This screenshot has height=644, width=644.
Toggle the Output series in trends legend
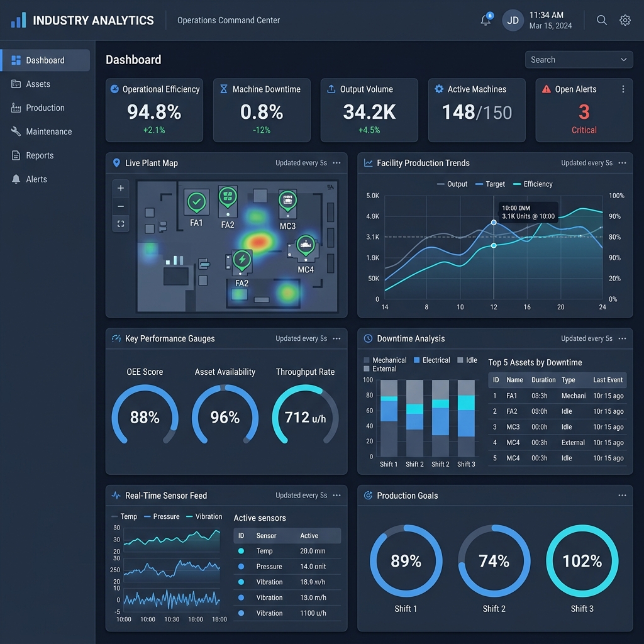click(452, 184)
